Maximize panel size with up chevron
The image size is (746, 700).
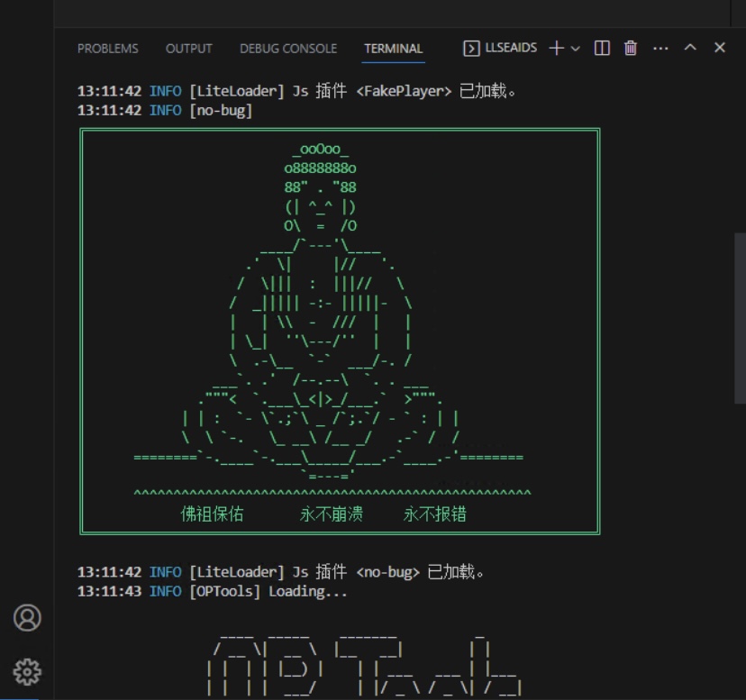(690, 47)
